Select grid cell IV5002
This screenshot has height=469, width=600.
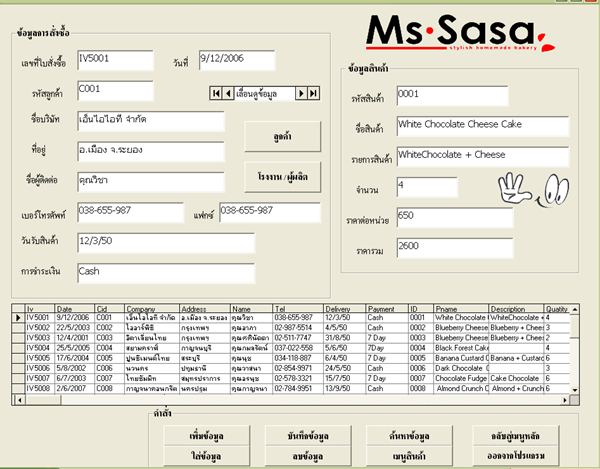(x=40, y=328)
